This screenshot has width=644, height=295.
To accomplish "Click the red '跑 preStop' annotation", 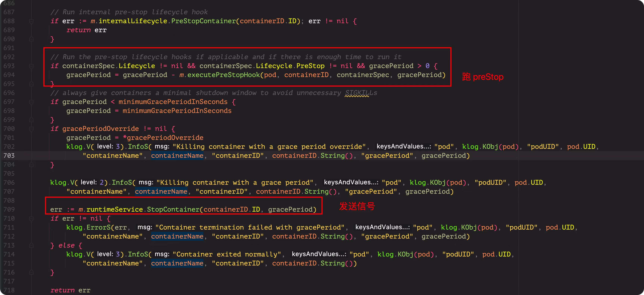I will click(x=483, y=77).
